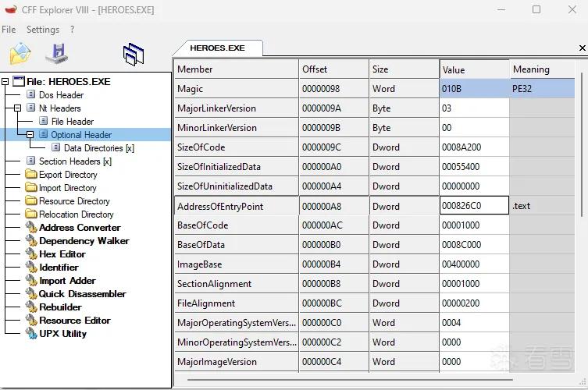The image size is (588, 390).
Task: Open the Relocation Directory folder icon
Action: (x=31, y=214)
